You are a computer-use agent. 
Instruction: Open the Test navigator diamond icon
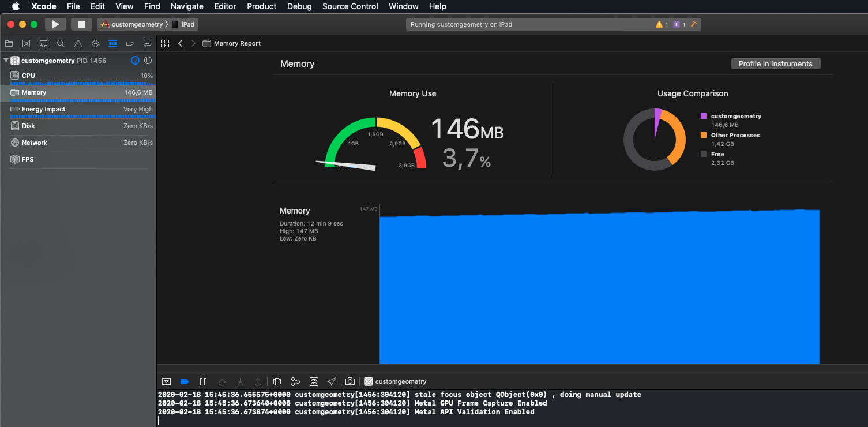coord(95,43)
